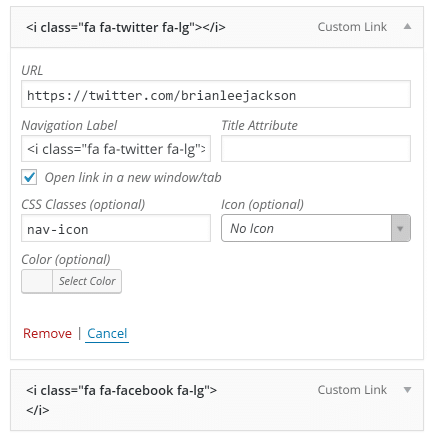
Task: Click the Icon dropdown arrow button
Action: click(401, 228)
